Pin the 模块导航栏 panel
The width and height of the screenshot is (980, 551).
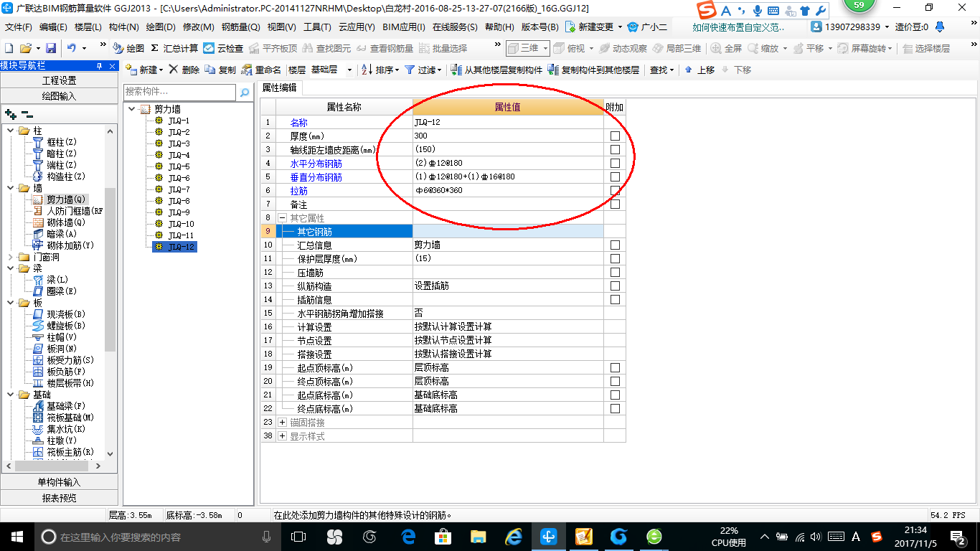coord(100,65)
